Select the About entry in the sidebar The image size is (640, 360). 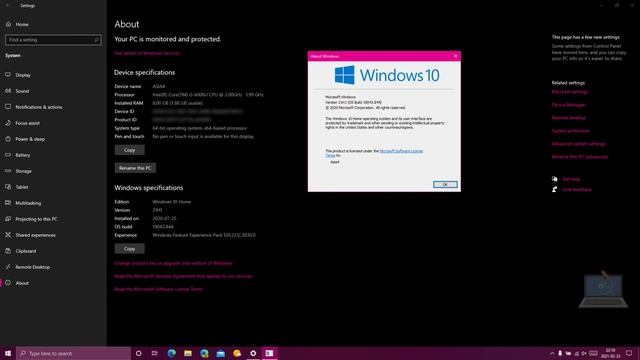22,283
